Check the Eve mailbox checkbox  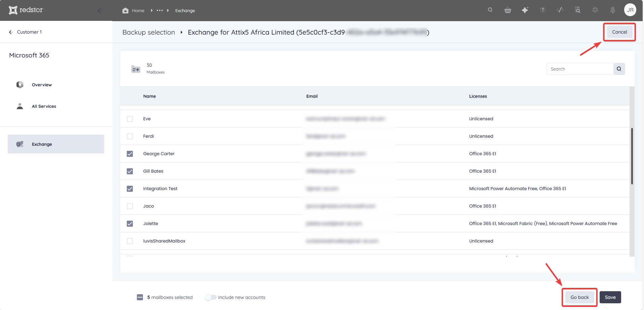coord(130,119)
